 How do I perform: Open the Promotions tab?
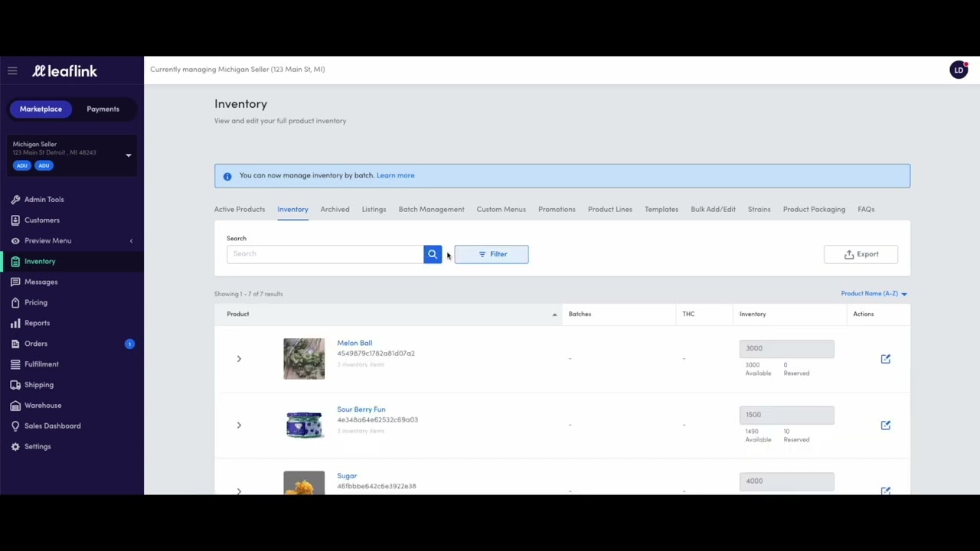557,210
